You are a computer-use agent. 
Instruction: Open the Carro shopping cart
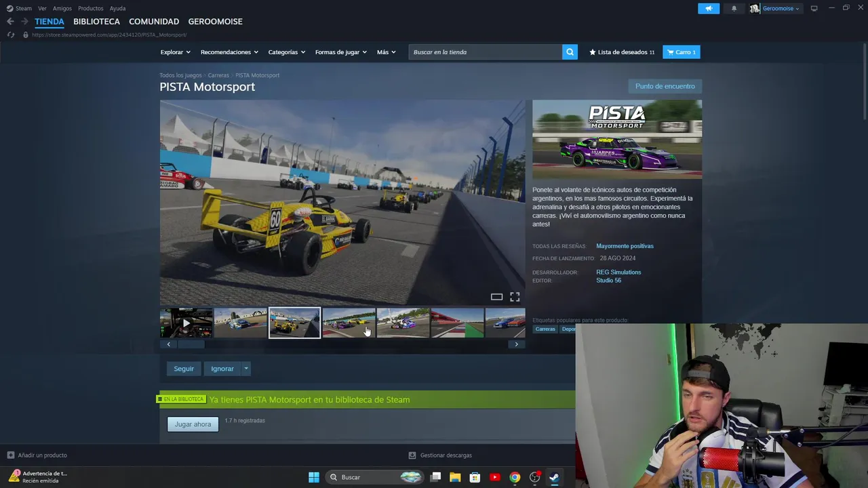click(682, 52)
